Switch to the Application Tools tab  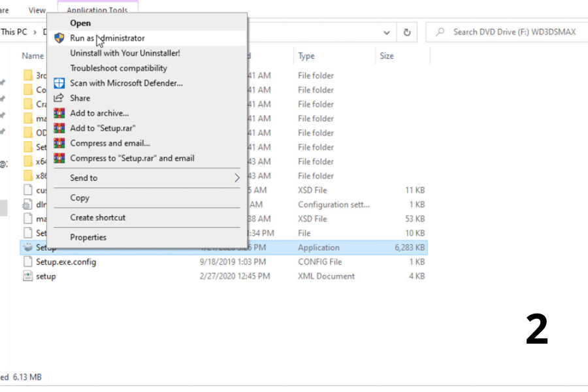click(97, 10)
